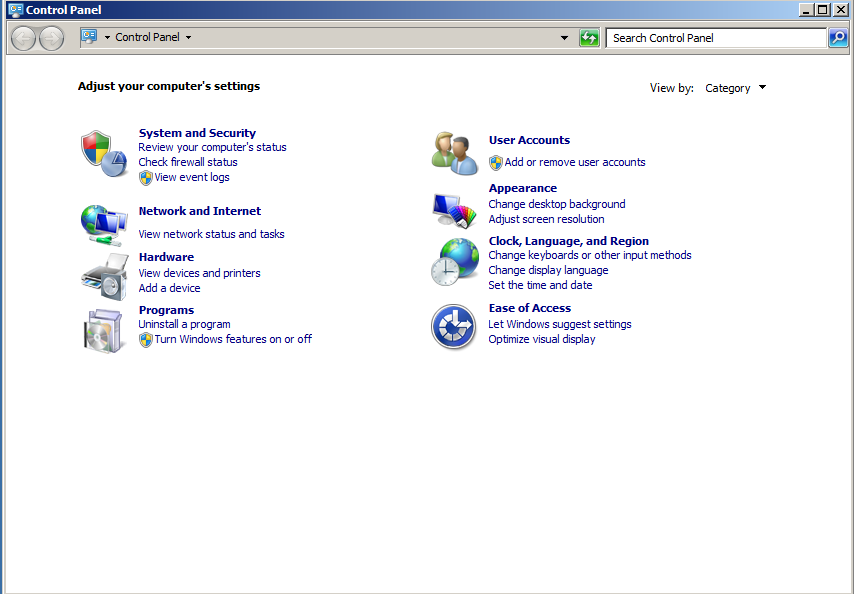The width and height of the screenshot is (854, 594).
Task: Open the Hardware category heading
Action: pos(166,257)
